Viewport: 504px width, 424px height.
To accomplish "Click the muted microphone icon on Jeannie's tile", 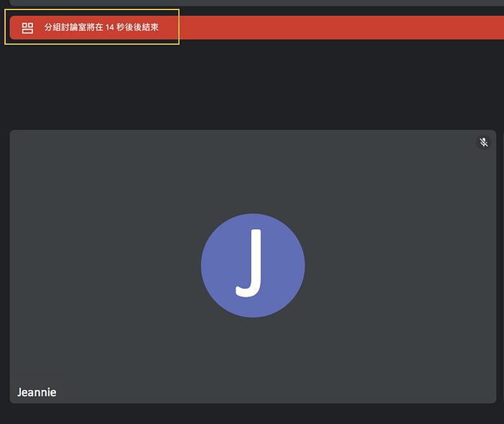I will tap(483, 142).
